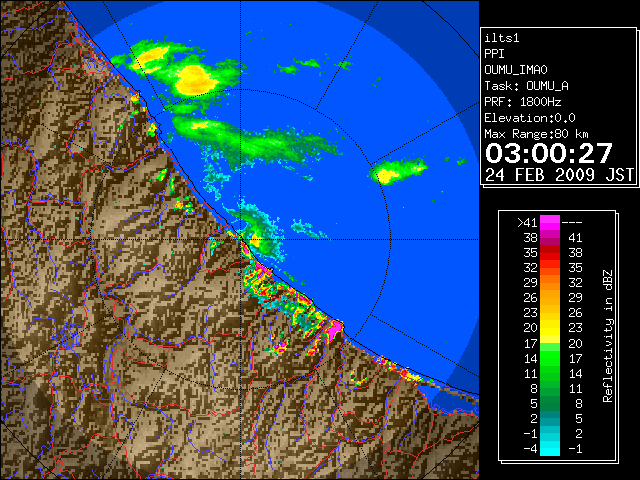Viewport: 640px width, 480px height.
Task: Click the 'OUMU_IMAO' site name text
Action: point(516,70)
